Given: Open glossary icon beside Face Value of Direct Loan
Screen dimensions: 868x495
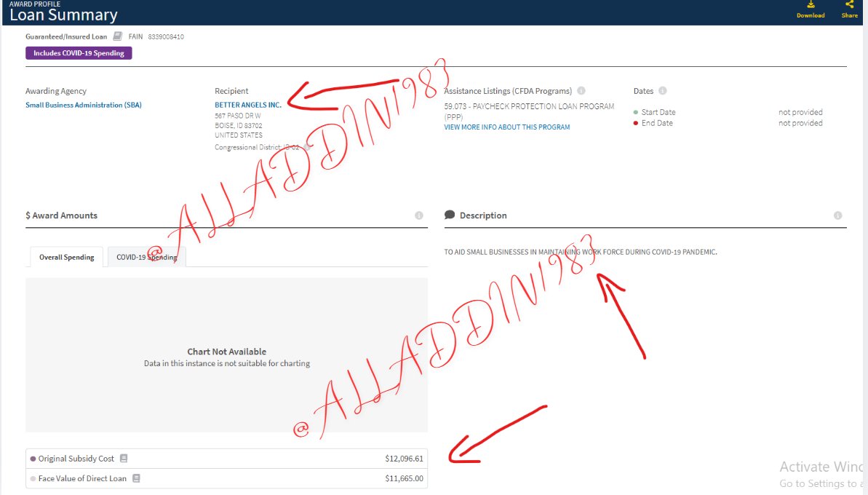Looking at the screenshot, I should coord(136,478).
